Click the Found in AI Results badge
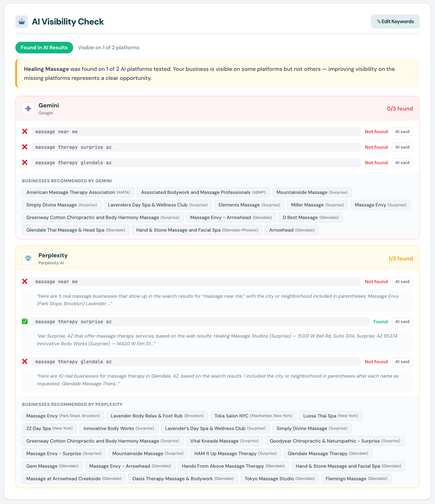The image size is (435, 504). (x=44, y=48)
